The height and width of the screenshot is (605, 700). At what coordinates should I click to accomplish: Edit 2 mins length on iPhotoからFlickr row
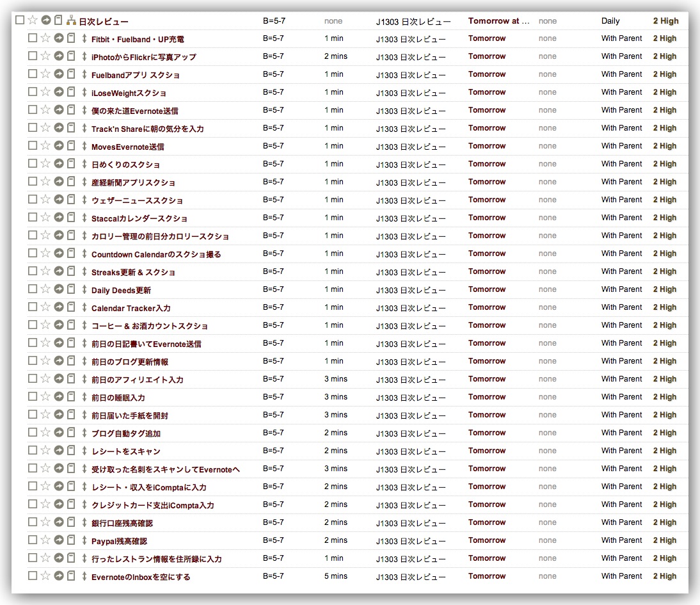pos(336,56)
